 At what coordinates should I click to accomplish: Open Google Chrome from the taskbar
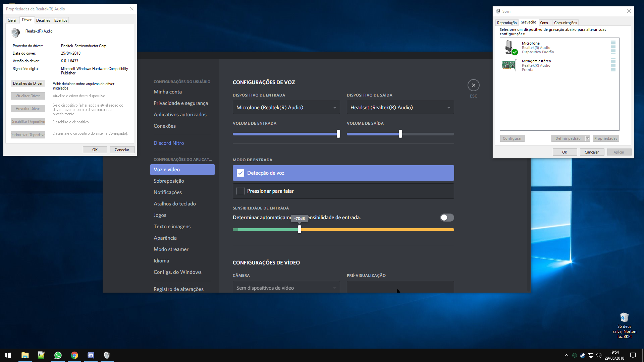click(74, 355)
